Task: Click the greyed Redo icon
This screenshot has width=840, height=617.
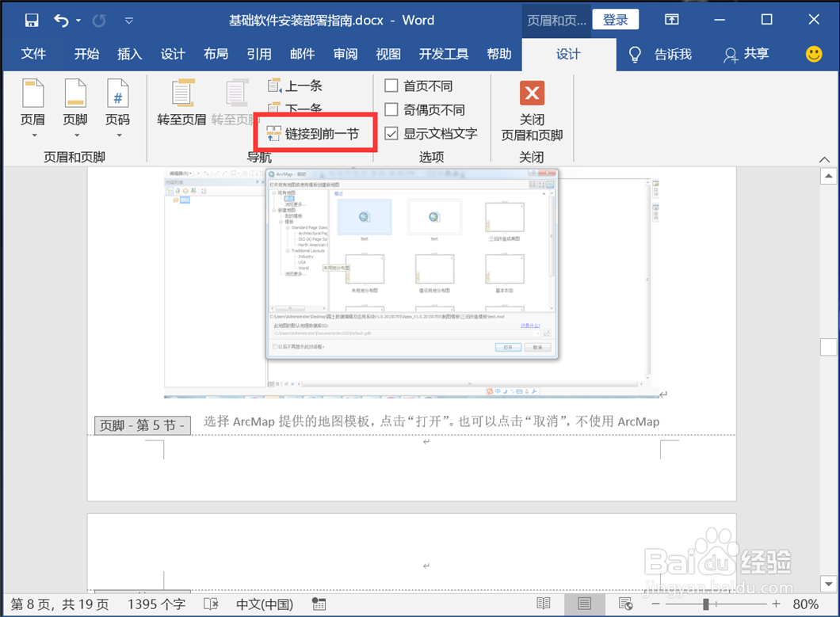Action: click(x=99, y=21)
